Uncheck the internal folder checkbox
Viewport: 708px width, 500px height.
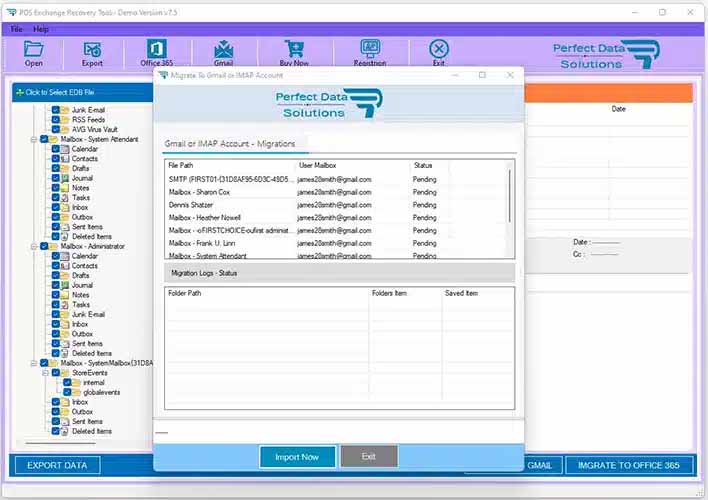67,383
